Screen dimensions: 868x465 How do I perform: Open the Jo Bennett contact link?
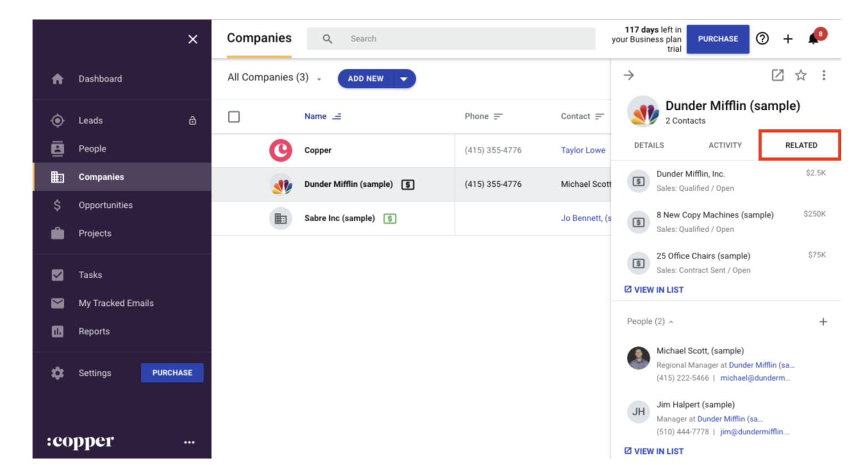585,218
